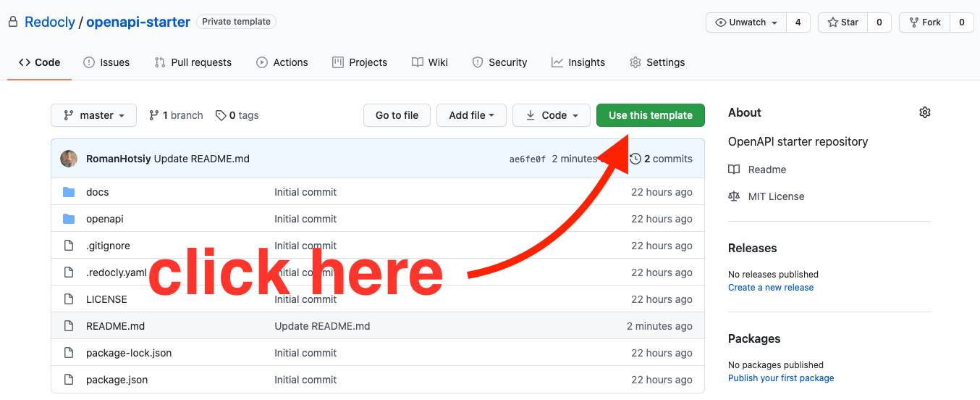This screenshot has width=980, height=400.
Task: Star the repository
Action: coord(842,22)
